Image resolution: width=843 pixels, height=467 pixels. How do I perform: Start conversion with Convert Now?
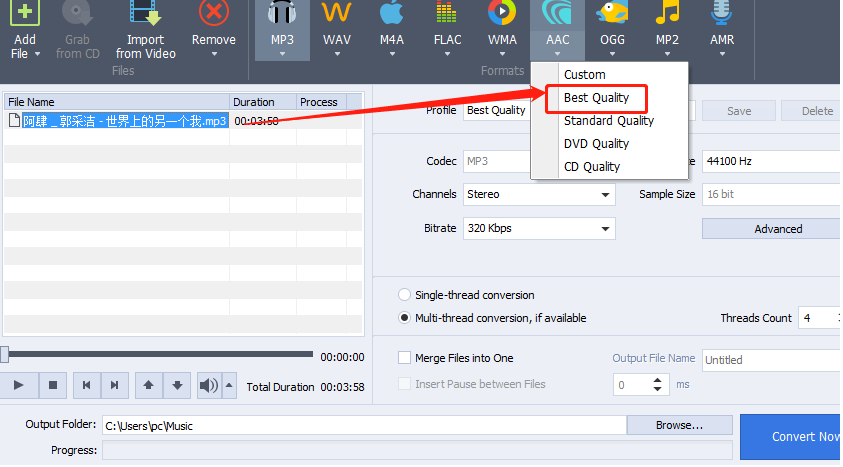[790, 437]
